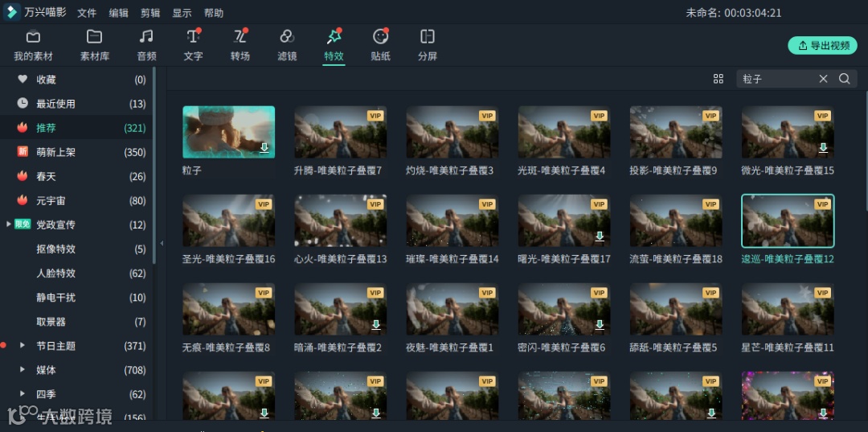
Task: Click the VIP badge on 升腾-唯美粒子叠覆7
Action: click(375, 115)
